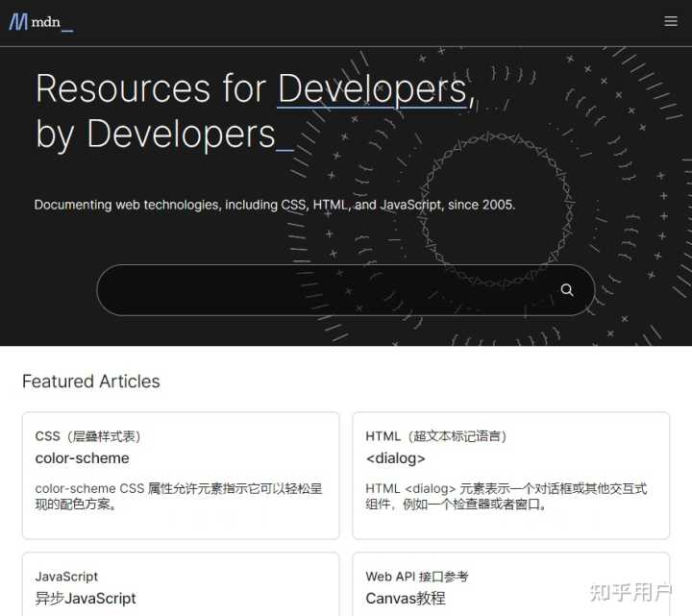692x616 pixels.
Task: Click the MDN logo icon
Action: click(18, 21)
